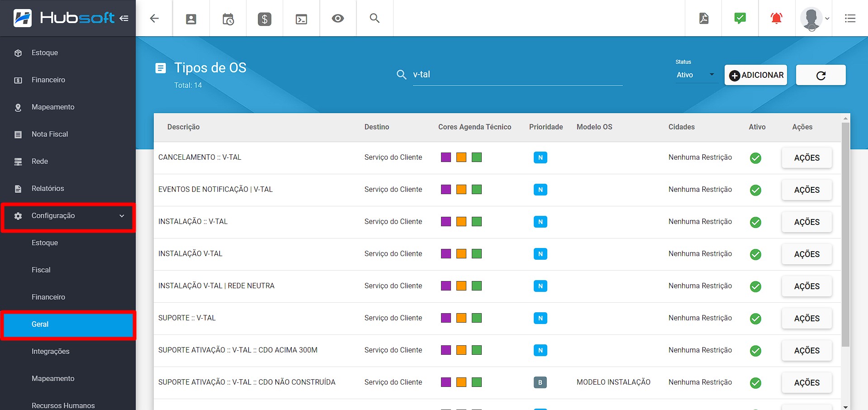Viewport: 868px width, 410px height.
Task: Open the red alarm bell notifications
Action: click(x=777, y=18)
